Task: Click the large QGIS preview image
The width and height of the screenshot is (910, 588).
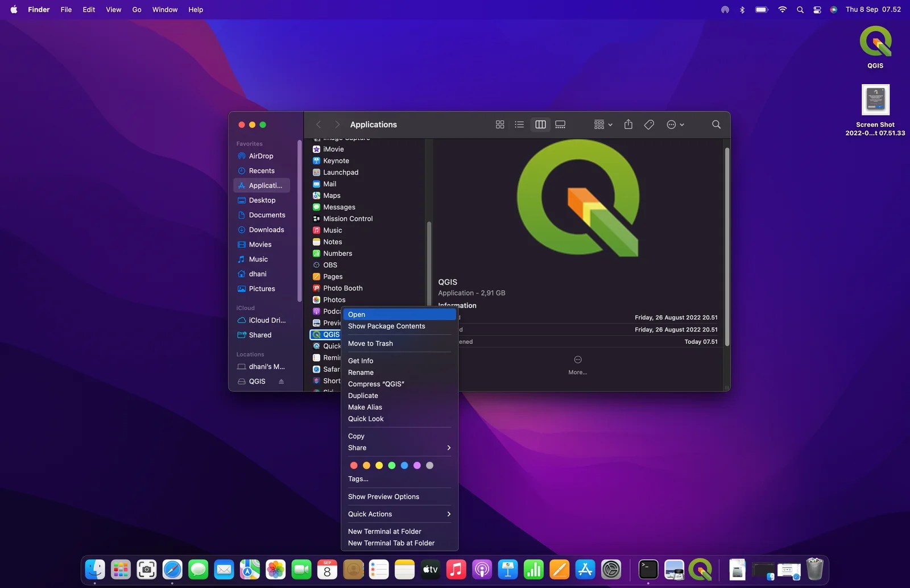Action: (577, 198)
